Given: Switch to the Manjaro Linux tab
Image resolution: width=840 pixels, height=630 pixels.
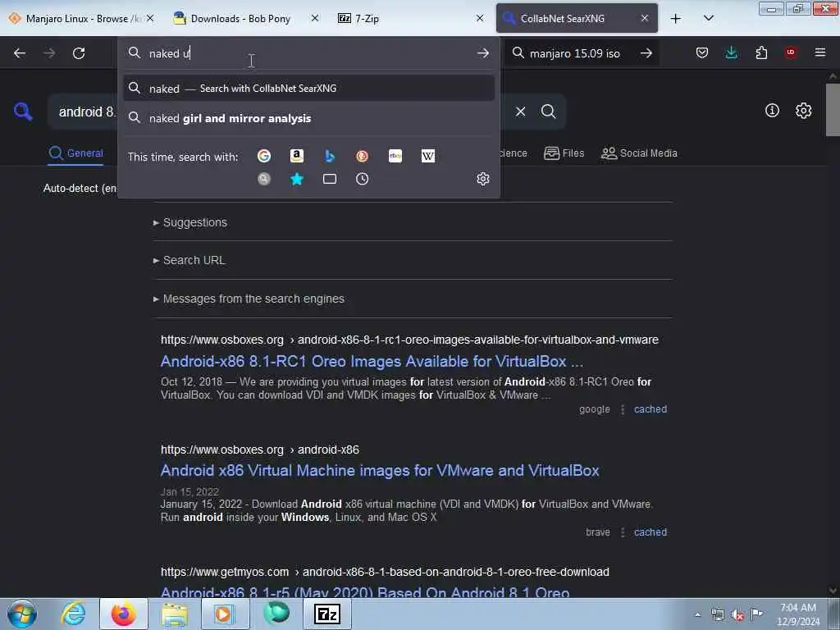Looking at the screenshot, I should tap(81, 18).
